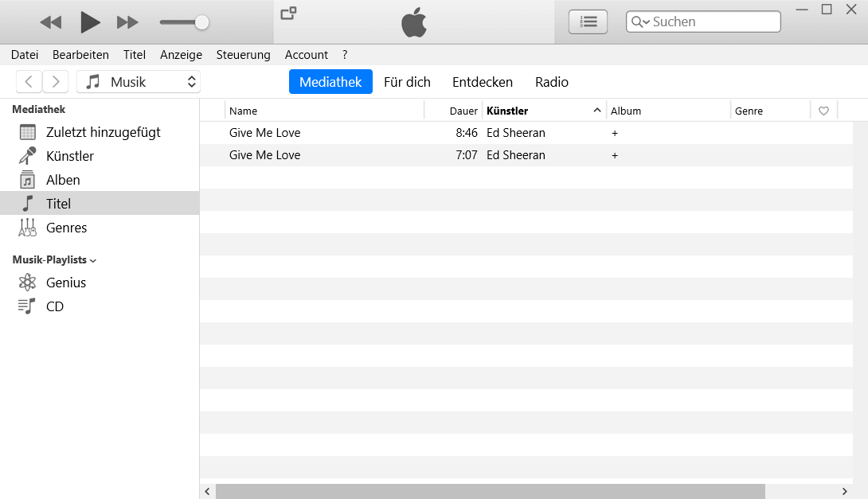The height and width of the screenshot is (499, 868).
Task: Maximize the iTunes window
Action: pyautogui.click(x=827, y=10)
